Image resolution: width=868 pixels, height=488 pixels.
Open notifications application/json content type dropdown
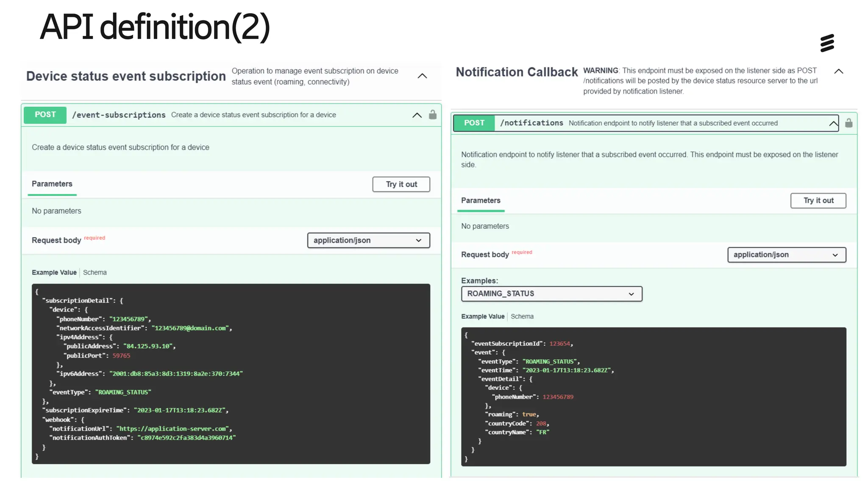point(786,255)
